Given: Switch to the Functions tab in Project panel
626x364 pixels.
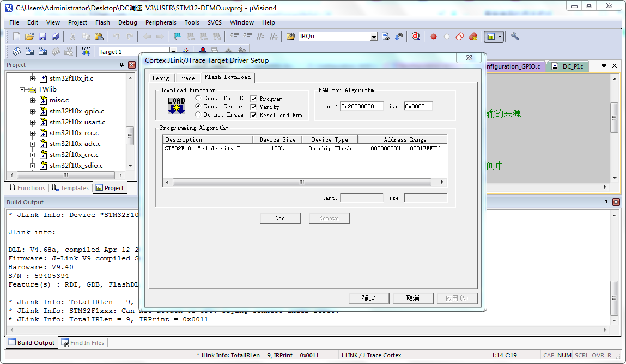Looking at the screenshot, I should [x=27, y=188].
